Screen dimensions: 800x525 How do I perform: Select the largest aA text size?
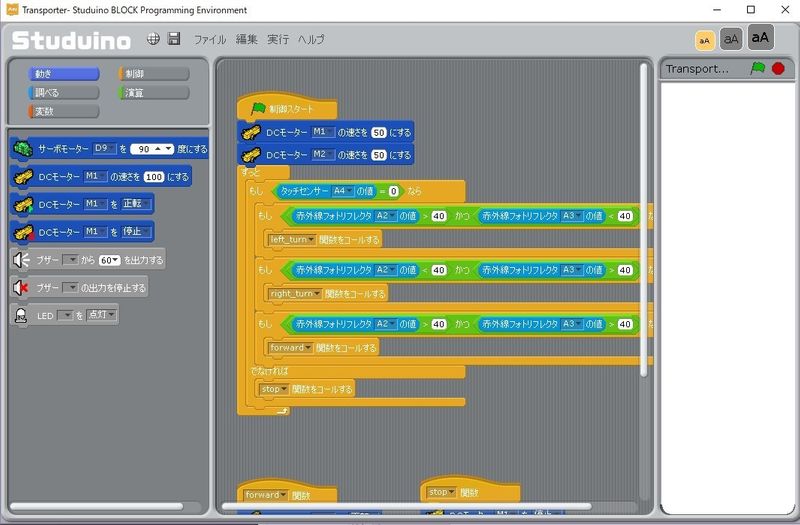761,38
